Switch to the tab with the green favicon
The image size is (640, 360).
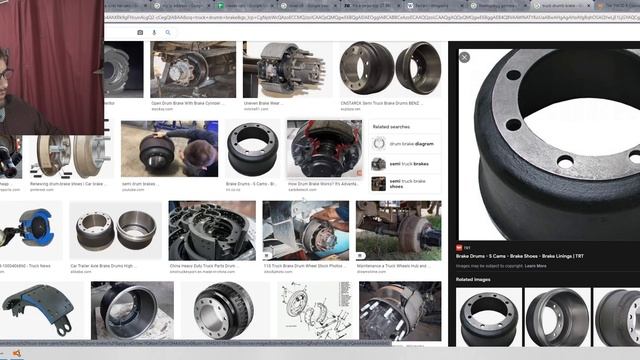pos(246,6)
